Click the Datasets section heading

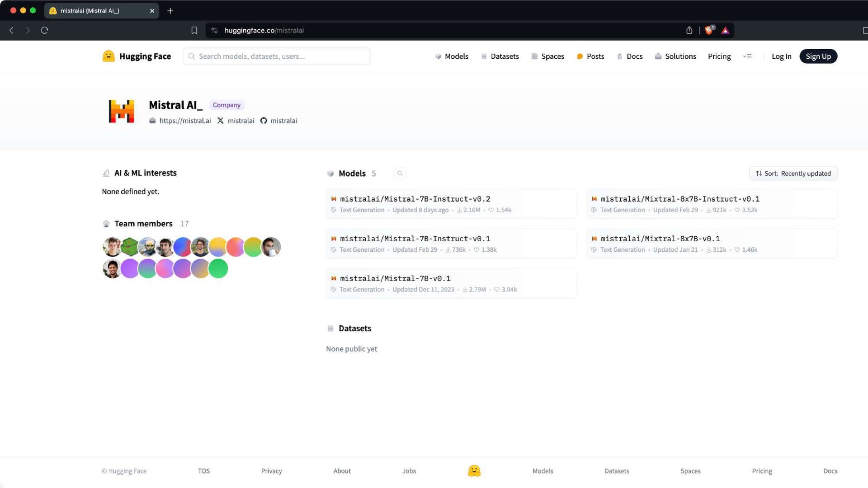point(355,328)
